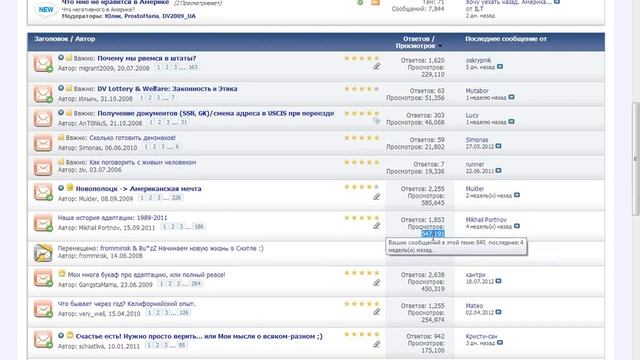The height and width of the screenshot is (360, 640).
Task: Click envelope icon of 'Как поговорить с живым человеком'
Action: [x=43, y=167]
